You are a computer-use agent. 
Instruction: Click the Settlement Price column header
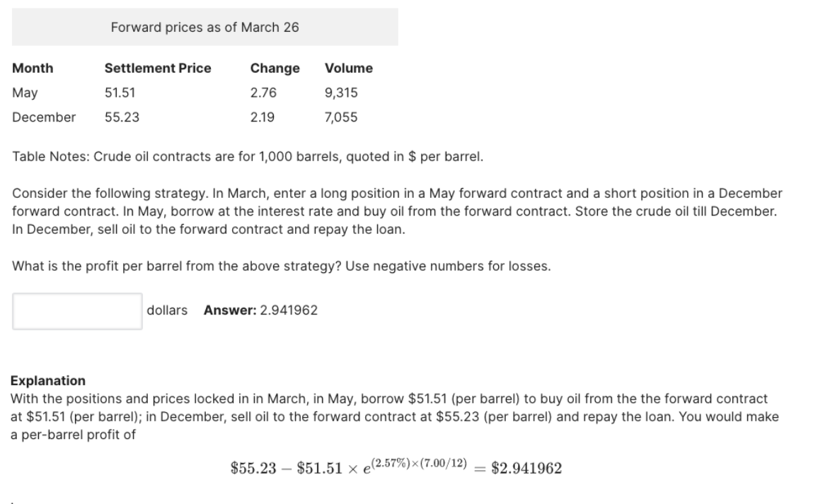[158, 69]
